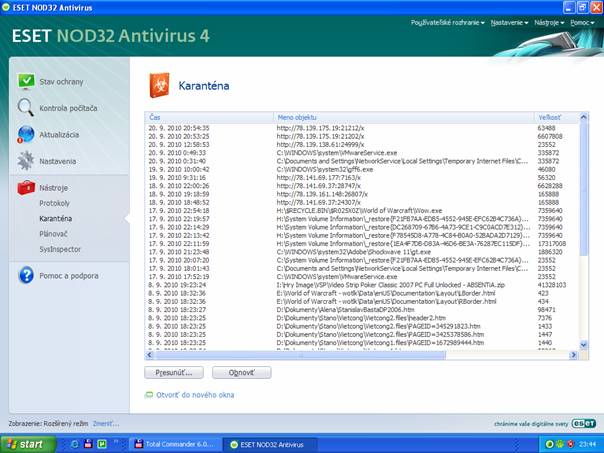The image size is (604, 453).
Task: Select Karanténa in the sidebar submenu
Action: (x=55, y=218)
